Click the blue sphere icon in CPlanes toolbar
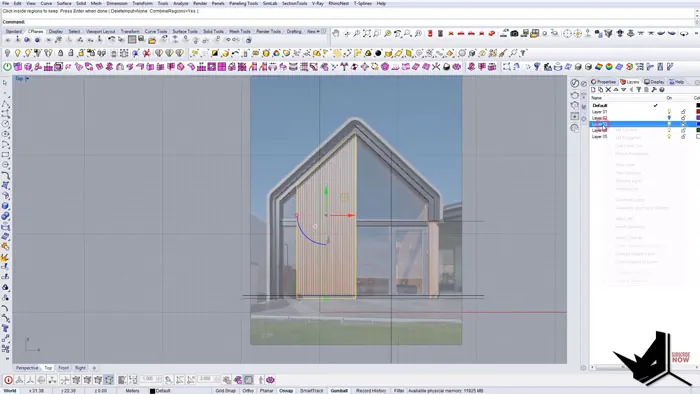 [x=27, y=40]
